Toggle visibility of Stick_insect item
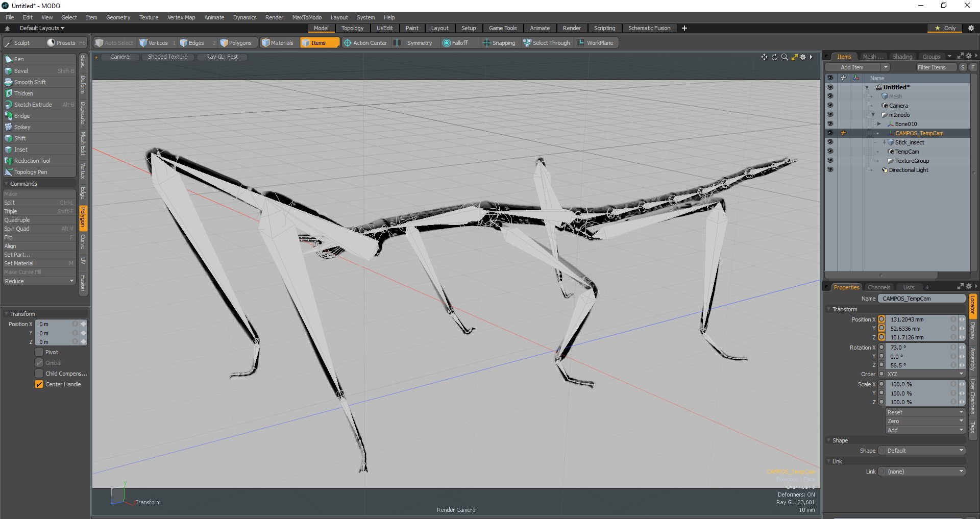Viewport: 980px width, 519px height. click(x=830, y=142)
